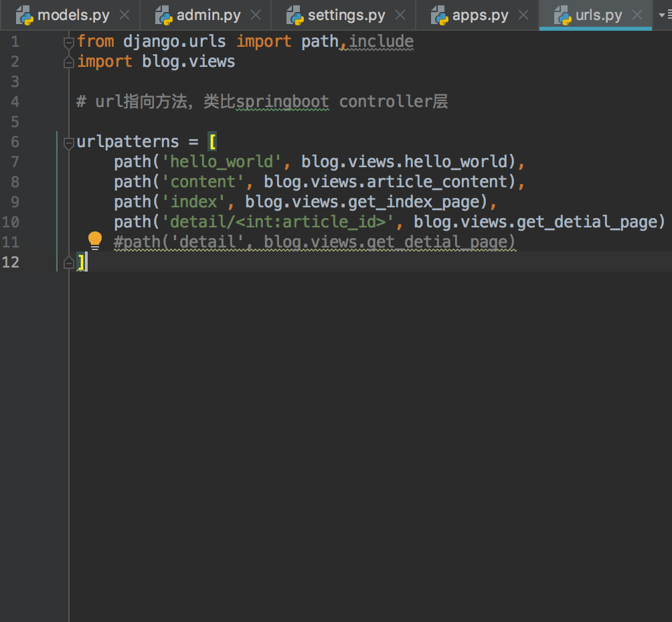Close the apps.py tab
The height and width of the screenshot is (622, 672).
[x=523, y=15]
